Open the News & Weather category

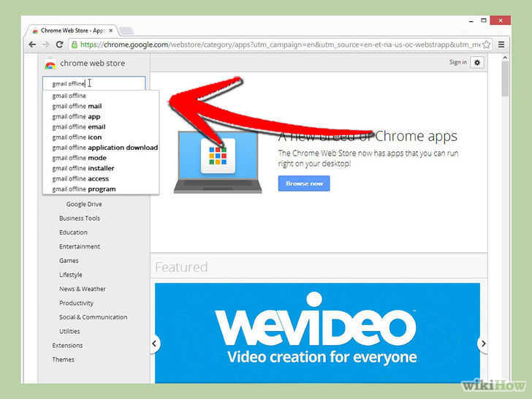(82, 289)
